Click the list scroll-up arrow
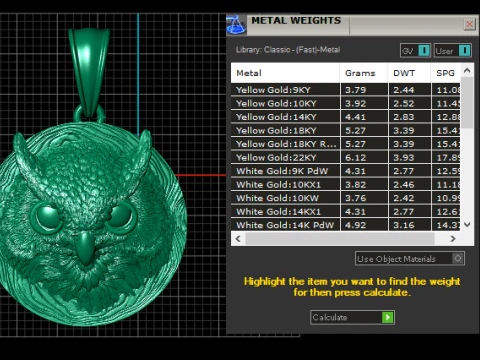This screenshot has width=480, height=360. 467,70
